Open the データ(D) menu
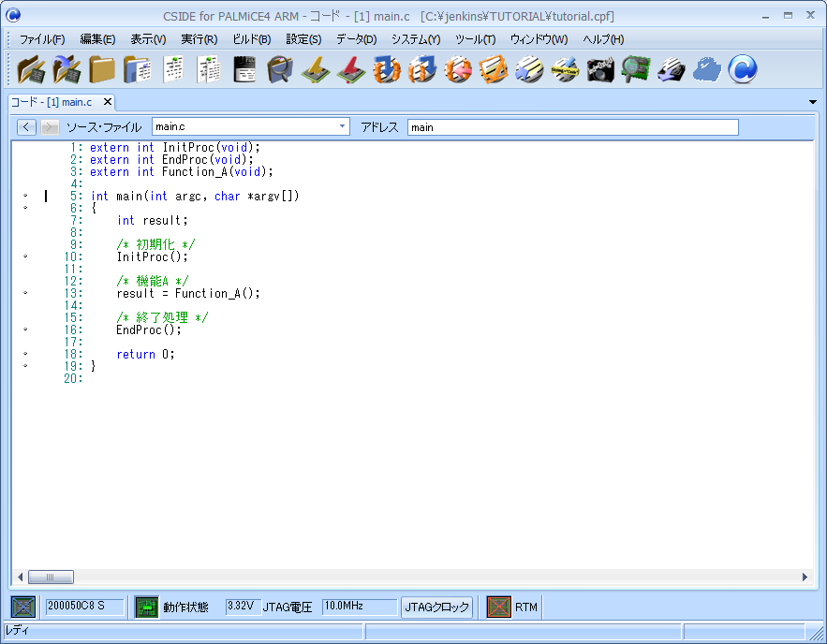This screenshot has height=644, width=827. coord(357,39)
